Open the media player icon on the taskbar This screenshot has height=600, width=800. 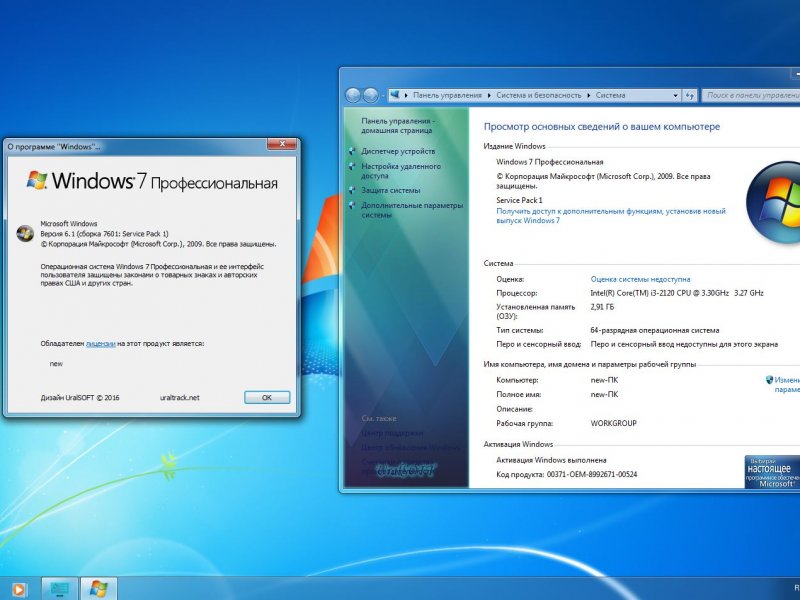click(x=18, y=589)
